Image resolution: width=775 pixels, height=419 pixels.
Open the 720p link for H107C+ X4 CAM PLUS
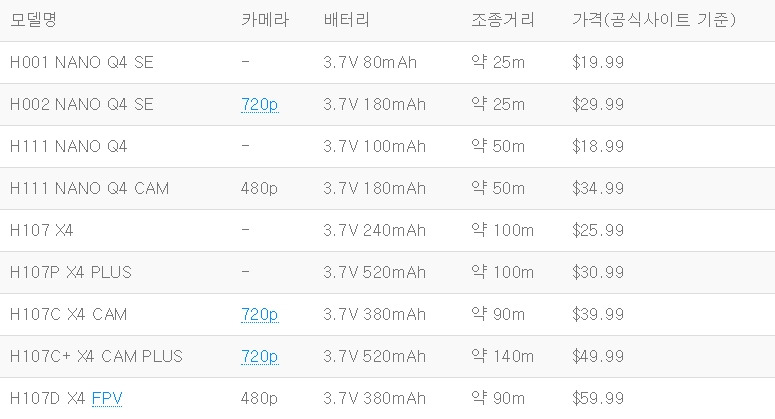(259, 356)
